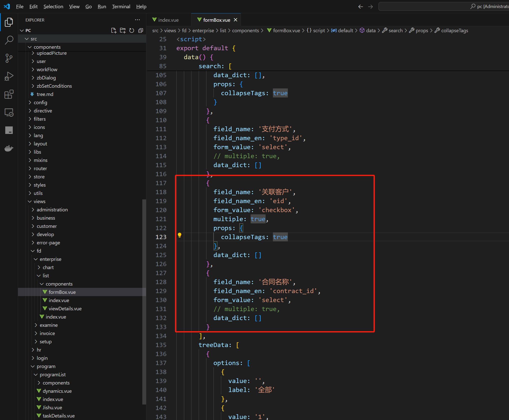
Task: Collapse the PC workspace root
Action: (82, 30)
